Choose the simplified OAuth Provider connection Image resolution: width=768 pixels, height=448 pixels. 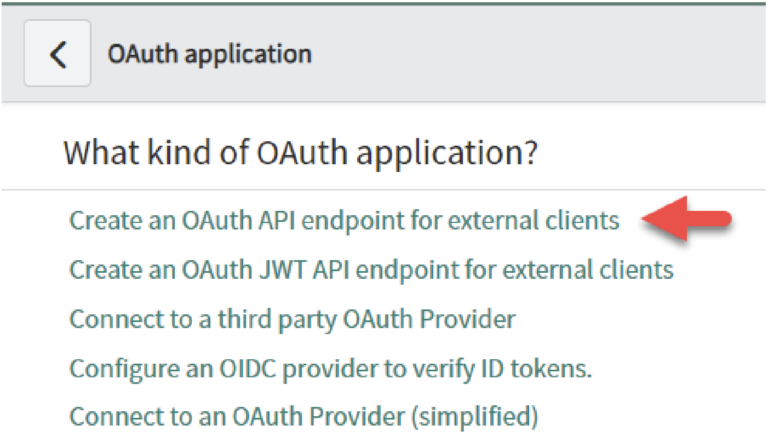303,416
